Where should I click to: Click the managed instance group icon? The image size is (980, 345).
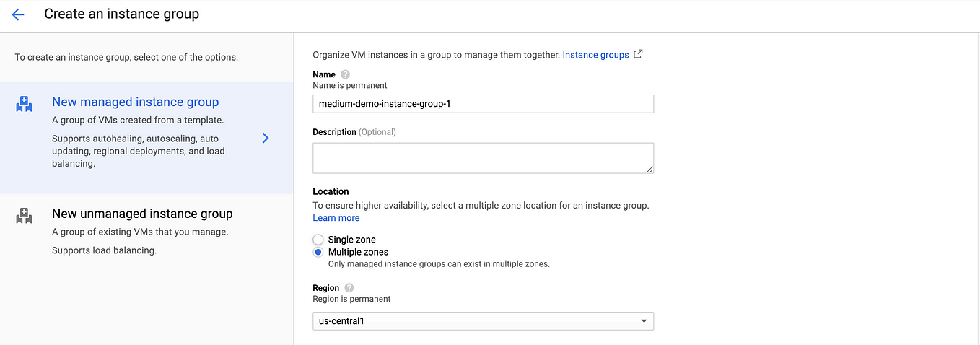[24, 104]
